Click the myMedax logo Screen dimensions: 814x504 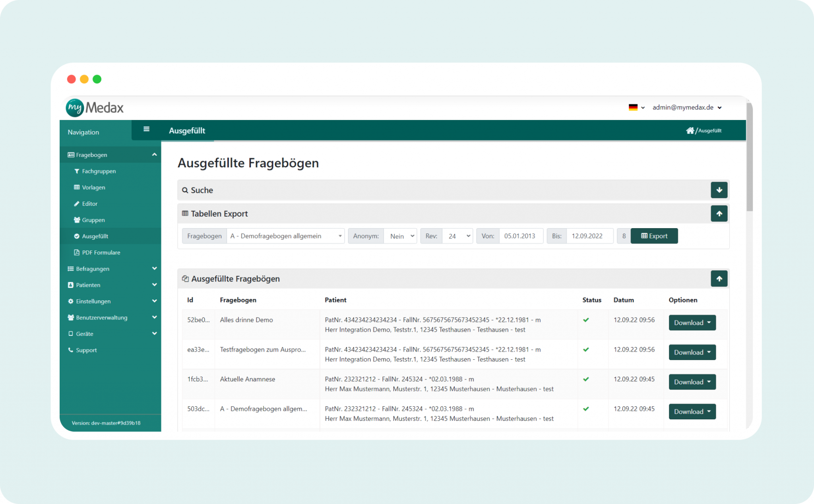95,108
